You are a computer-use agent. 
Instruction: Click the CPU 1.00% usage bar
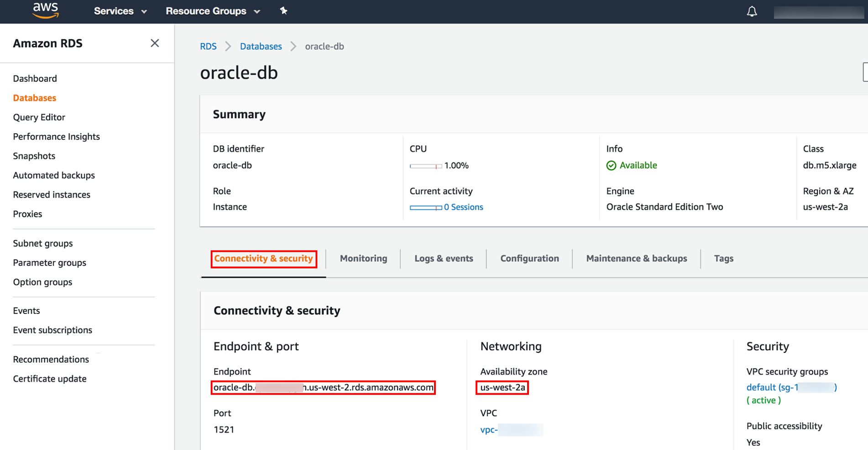coord(426,166)
